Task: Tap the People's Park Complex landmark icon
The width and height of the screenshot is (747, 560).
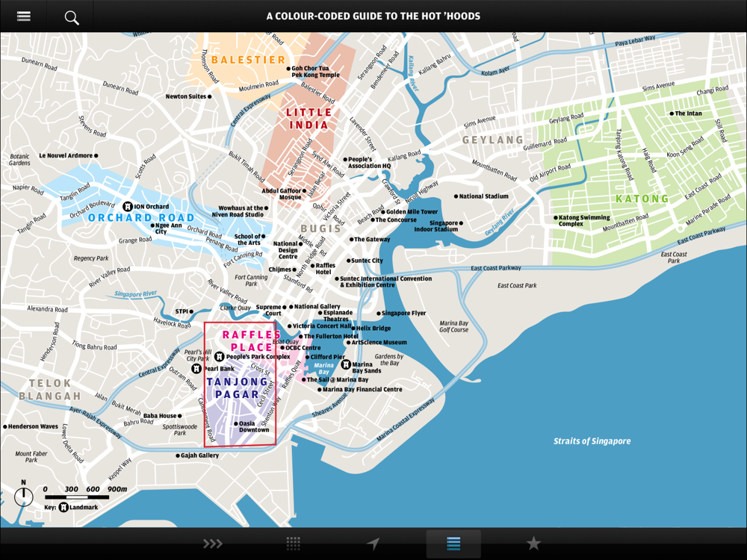Action: (x=219, y=356)
